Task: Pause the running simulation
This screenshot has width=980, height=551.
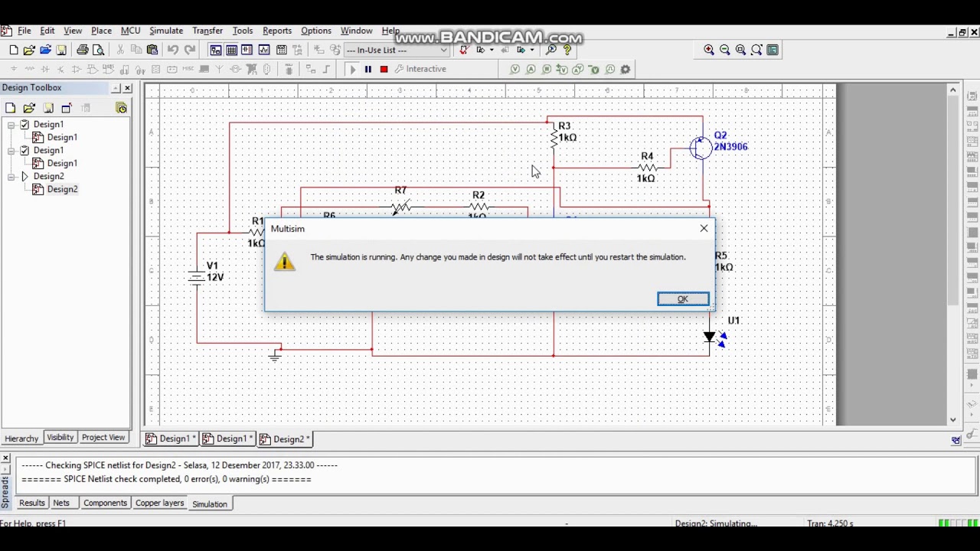Action: click(367, 69)
